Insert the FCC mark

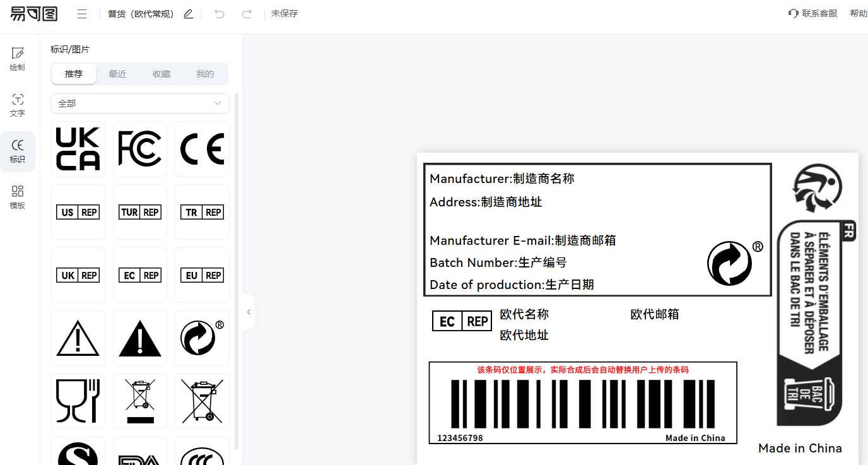(140, 149)
